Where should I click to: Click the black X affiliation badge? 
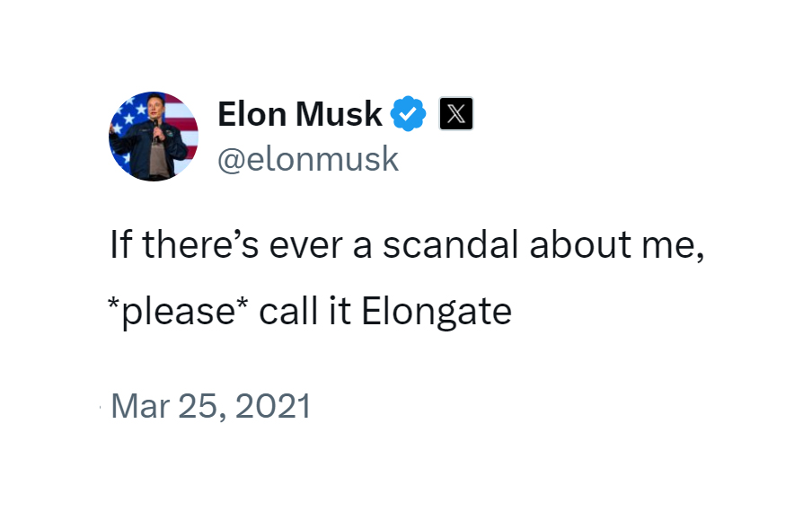point(455,115)
